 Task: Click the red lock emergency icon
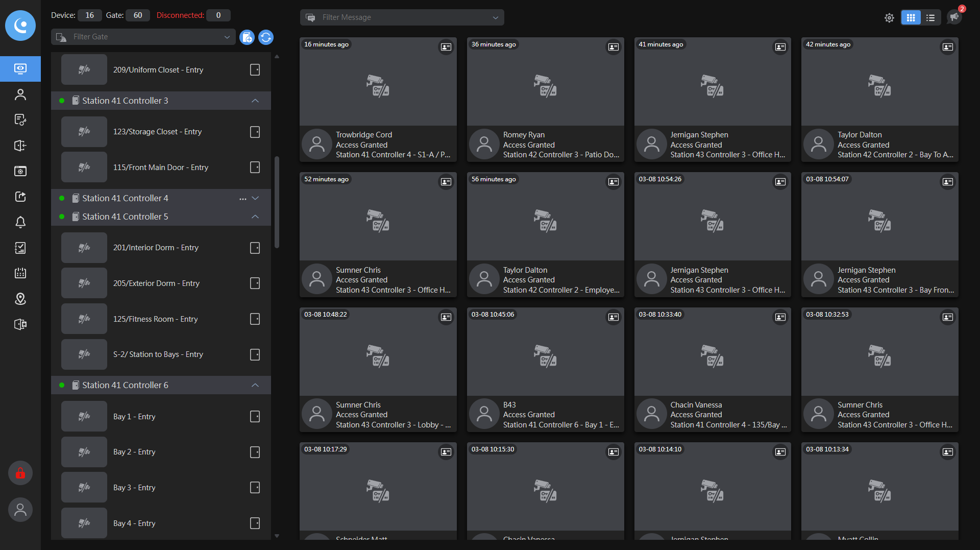20,473
